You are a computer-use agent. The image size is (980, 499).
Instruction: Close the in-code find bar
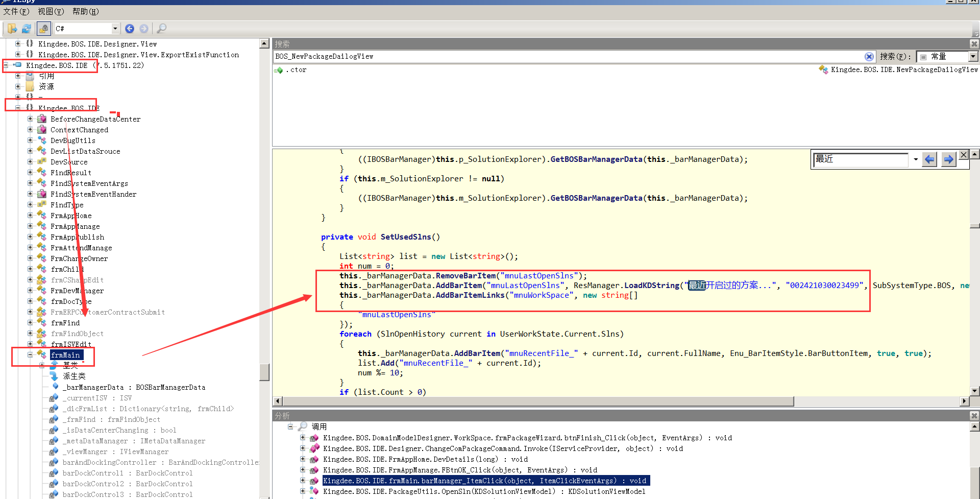coord(963,155)
